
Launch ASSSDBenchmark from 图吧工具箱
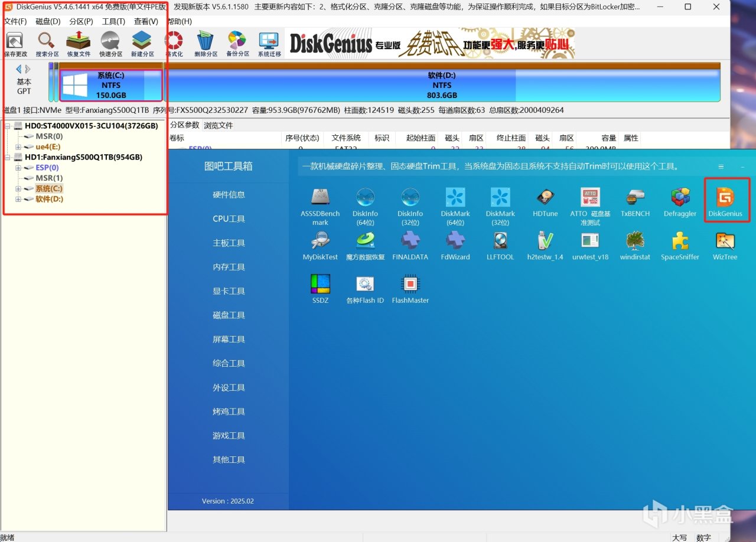320,207
